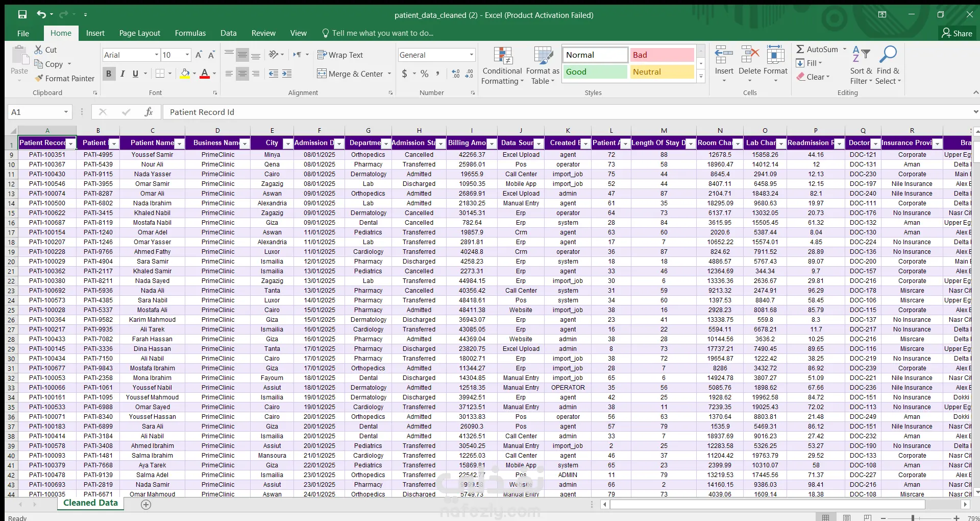Click the Undo arrow icon

41,15
